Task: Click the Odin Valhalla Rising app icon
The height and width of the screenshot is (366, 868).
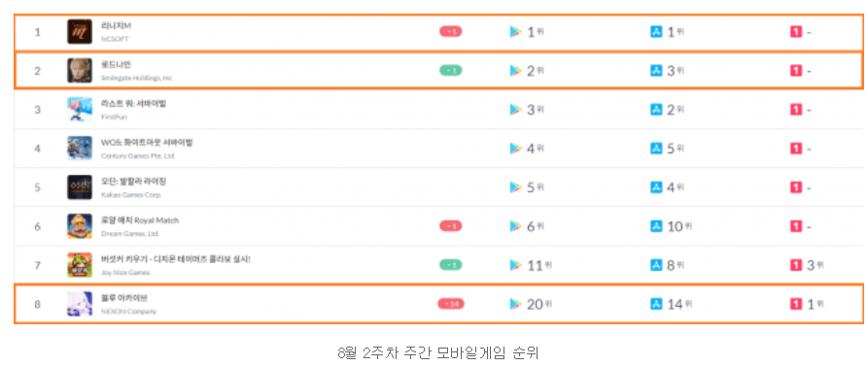Action: 80,186
